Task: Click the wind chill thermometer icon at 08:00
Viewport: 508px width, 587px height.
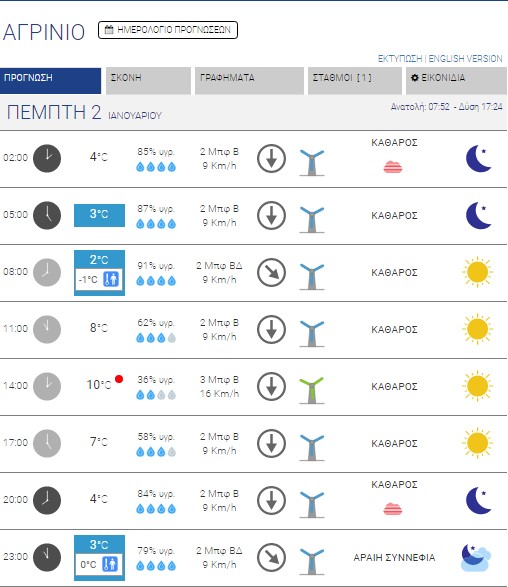Action: pos(111,279)
